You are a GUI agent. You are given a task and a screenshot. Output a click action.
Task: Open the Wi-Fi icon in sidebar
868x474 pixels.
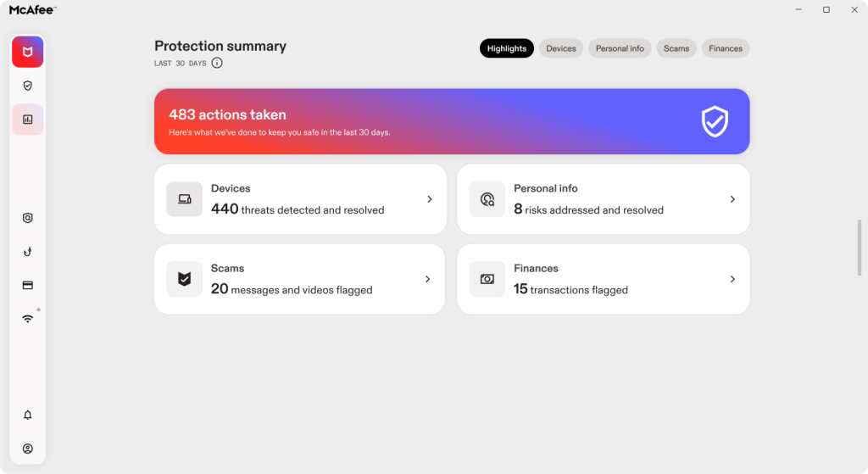pyautogui.click(x=28, y=319)
